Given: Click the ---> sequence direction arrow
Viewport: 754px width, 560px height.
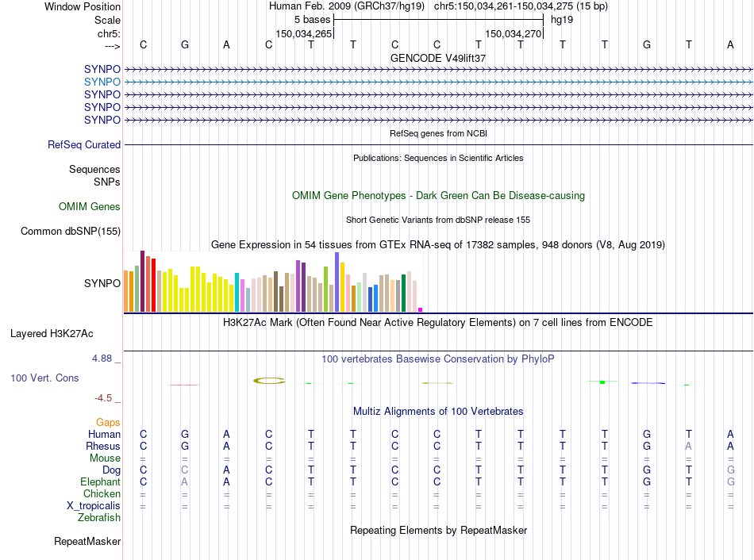Looking at the screenshot, I should pyautogui.click(x=112, y=46).
